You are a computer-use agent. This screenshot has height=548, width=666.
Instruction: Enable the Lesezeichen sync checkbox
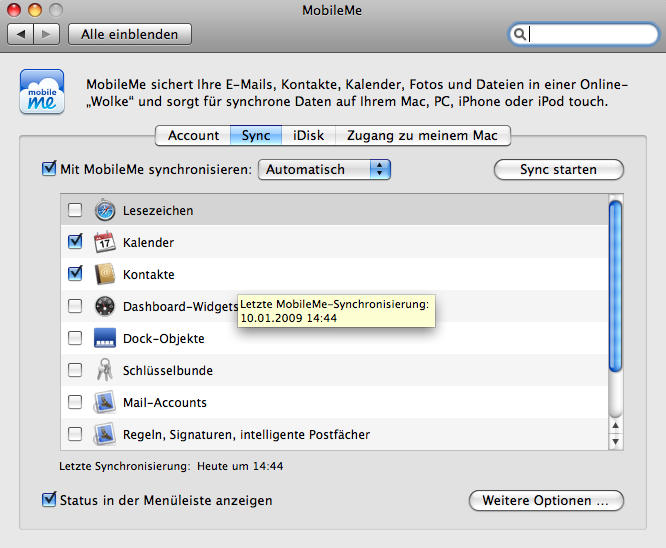pos(75,211)
